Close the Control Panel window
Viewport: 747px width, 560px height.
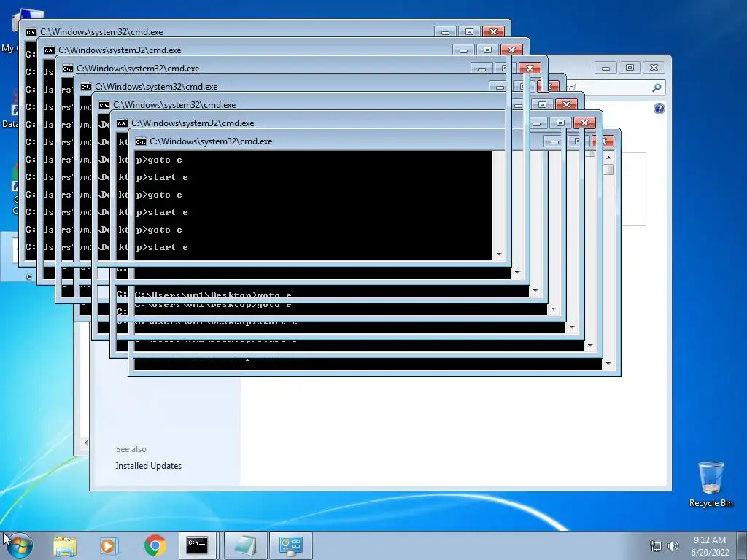click(654, 68)
